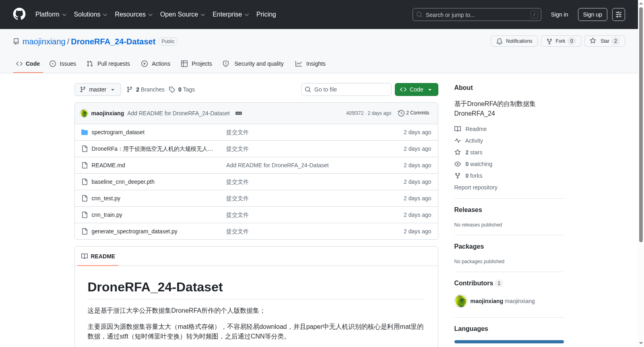Open the GitHub homepage logo
The height and width of the screenshot is (347, 644).
pos(19,14)
